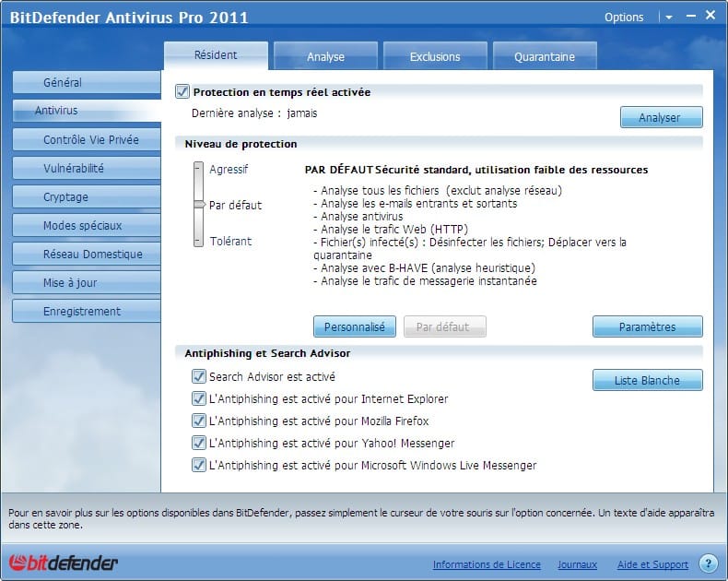
Task: Click the BitDefender Antivirus Pro 2011 title
Action: (129, 18)
